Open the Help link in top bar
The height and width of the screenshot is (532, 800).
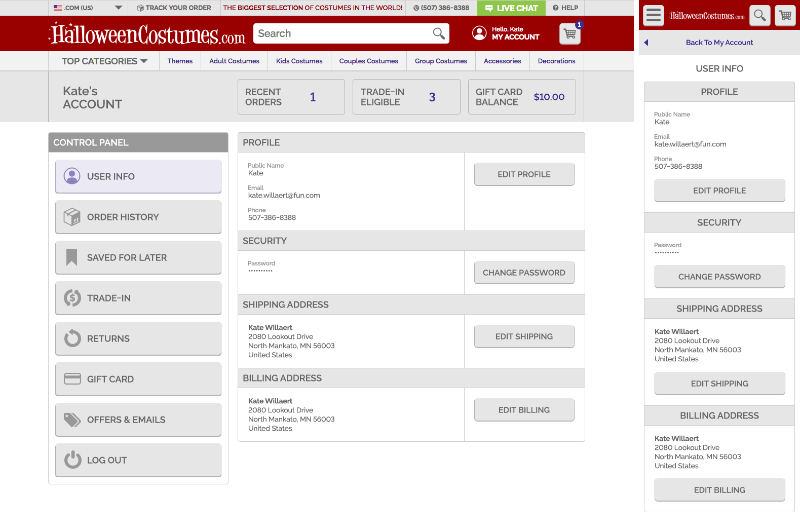click(x=565, y=8)
